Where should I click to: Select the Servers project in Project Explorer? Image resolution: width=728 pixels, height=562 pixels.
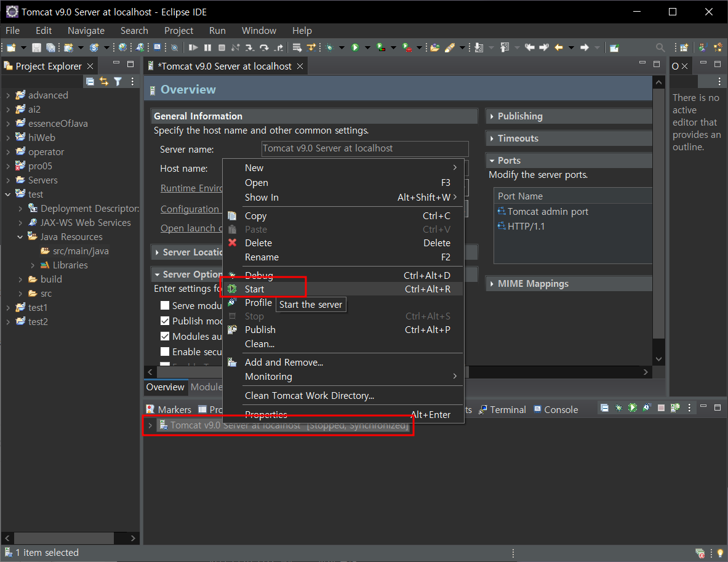[x=42, y=180]
